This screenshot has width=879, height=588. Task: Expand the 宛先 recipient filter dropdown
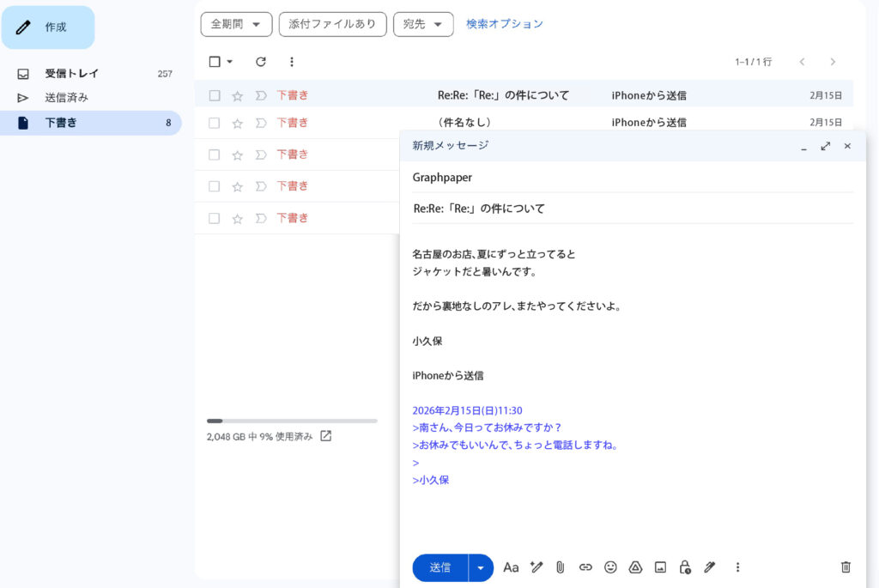(422, 24)
